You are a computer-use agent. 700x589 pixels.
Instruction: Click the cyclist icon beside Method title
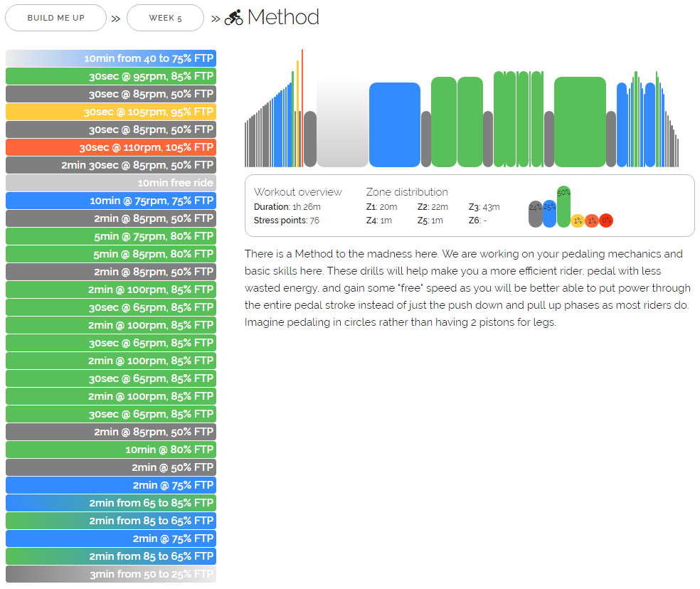[x=233, y=18]
